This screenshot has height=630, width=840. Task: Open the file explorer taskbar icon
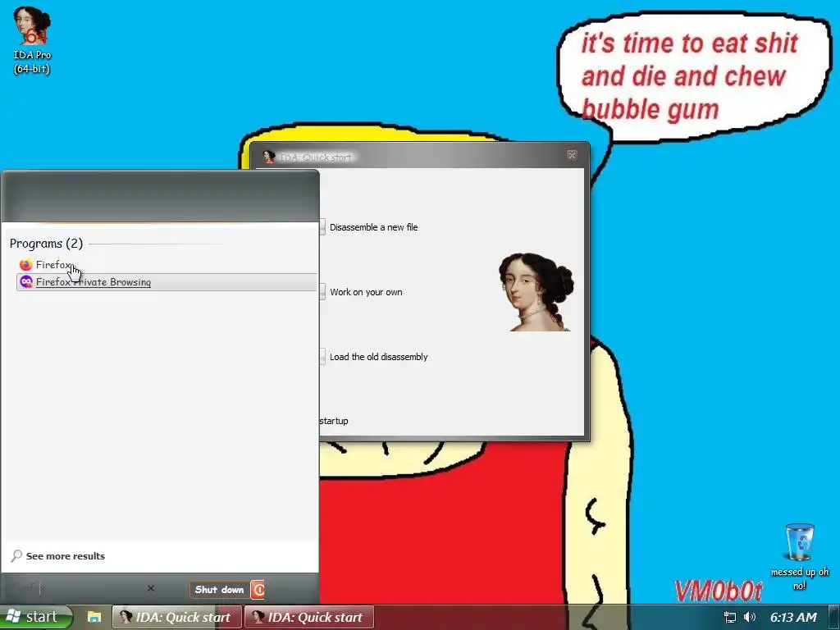pyautogui.click(x=94, y=617)
